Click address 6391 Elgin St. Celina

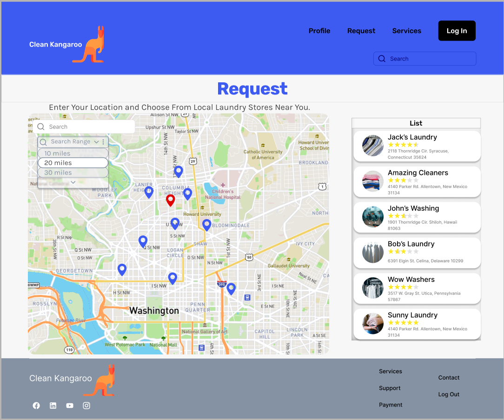coord(425,261)
